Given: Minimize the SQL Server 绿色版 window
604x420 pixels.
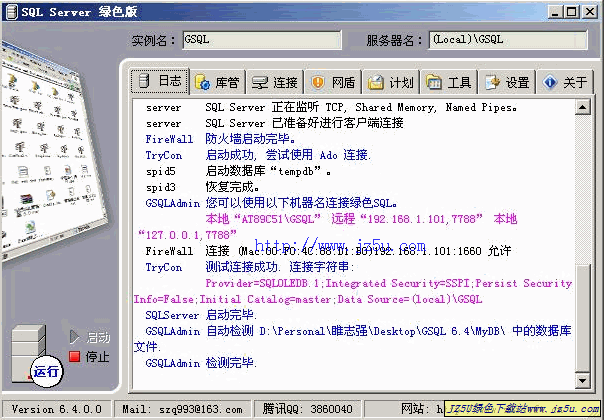Looking at the screenshot, I should [555, 12].
